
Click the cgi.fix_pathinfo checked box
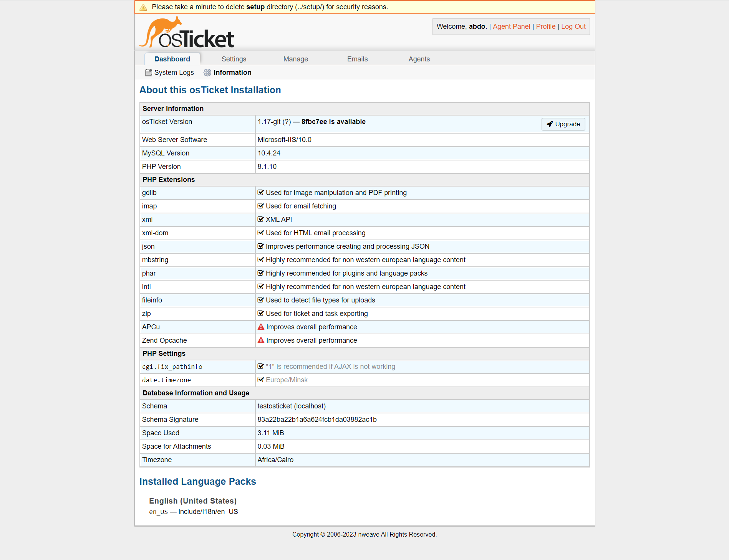pos(261,367)
